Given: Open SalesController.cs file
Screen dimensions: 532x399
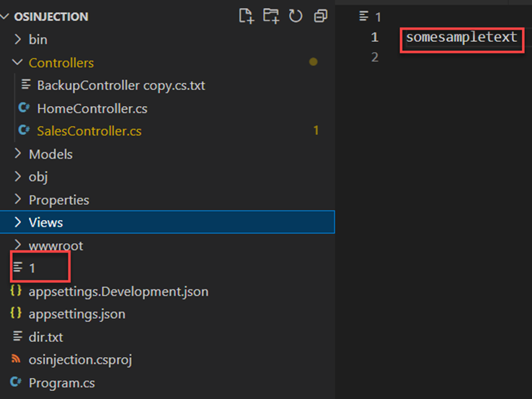Looking at the screenshot, I should 89,131.
